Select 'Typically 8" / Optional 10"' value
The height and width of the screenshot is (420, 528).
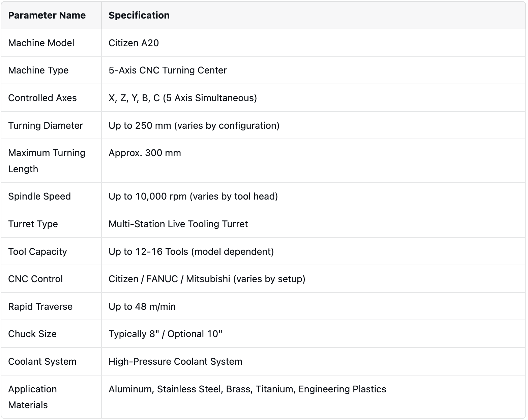(166, 334)
